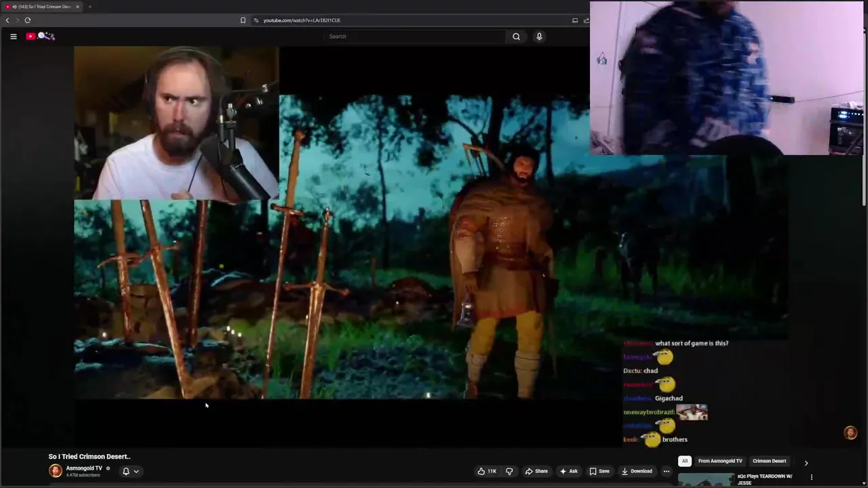868x488 pixels.
Task: Show more chips with right arrow
Action: [806, 463]
